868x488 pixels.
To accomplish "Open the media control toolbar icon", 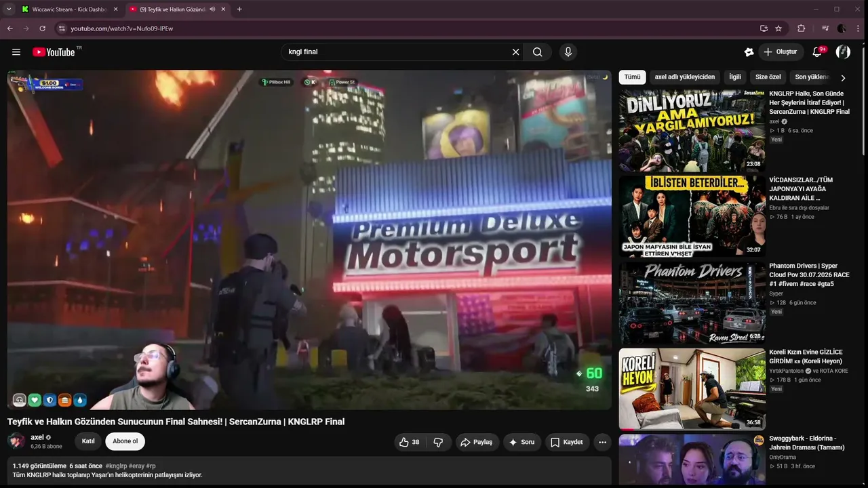I will (x=825, y=28).
